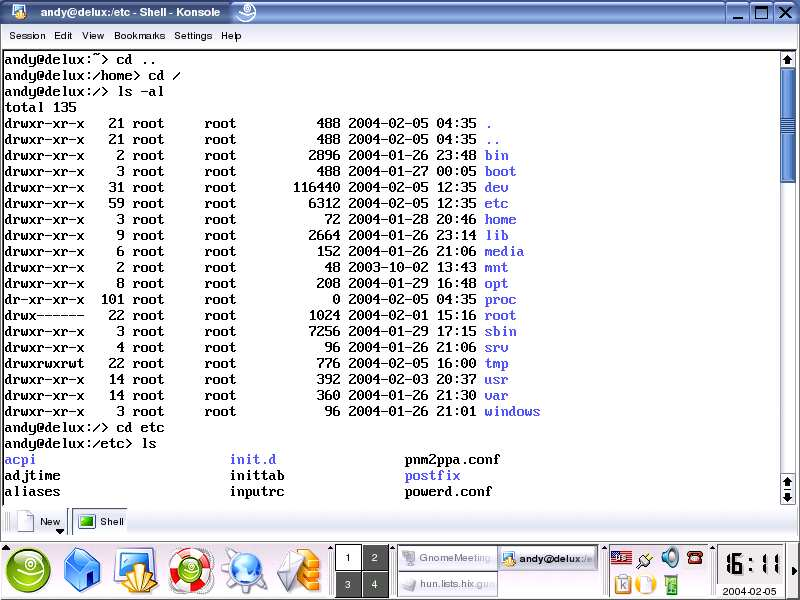Screen dimensions: 800x600
Task: Open the SUSE start menu button
Action: (x=29, y=570)
